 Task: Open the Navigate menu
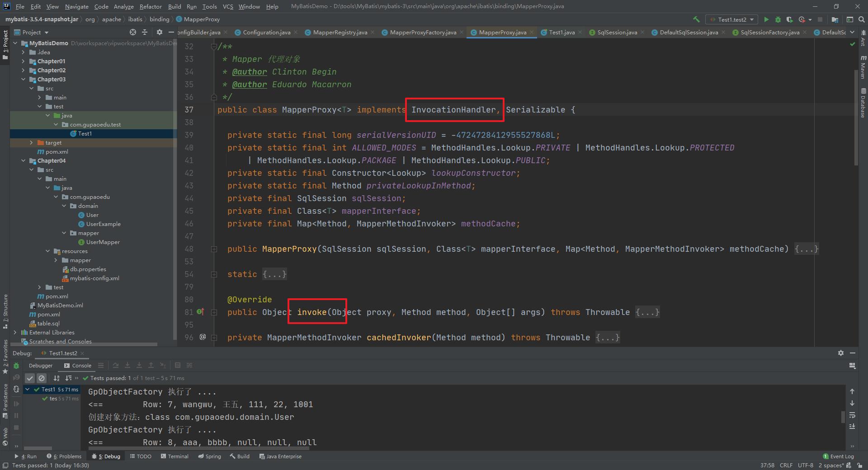(76, 6)
